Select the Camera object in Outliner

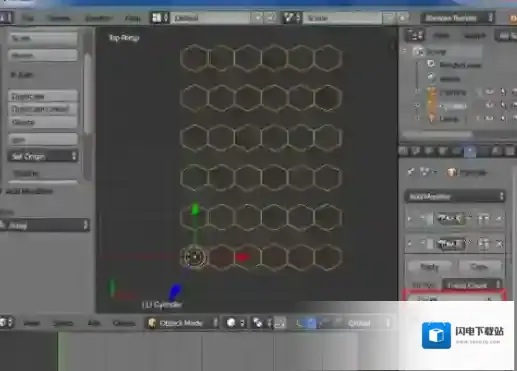452,92
